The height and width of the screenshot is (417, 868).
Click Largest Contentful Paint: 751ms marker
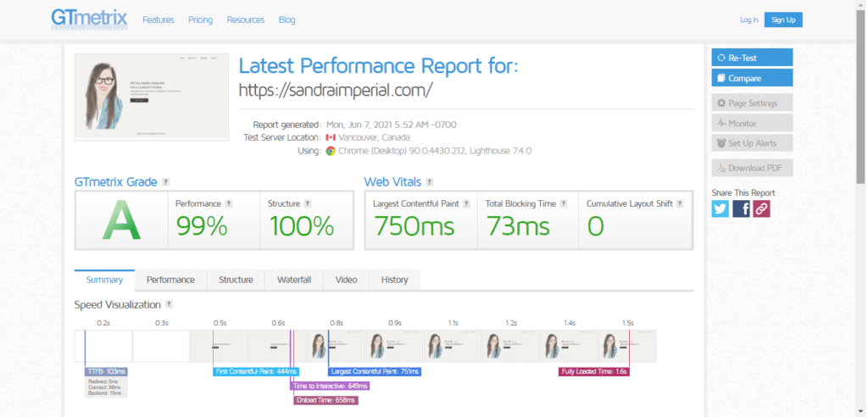(x=375, y=371)
